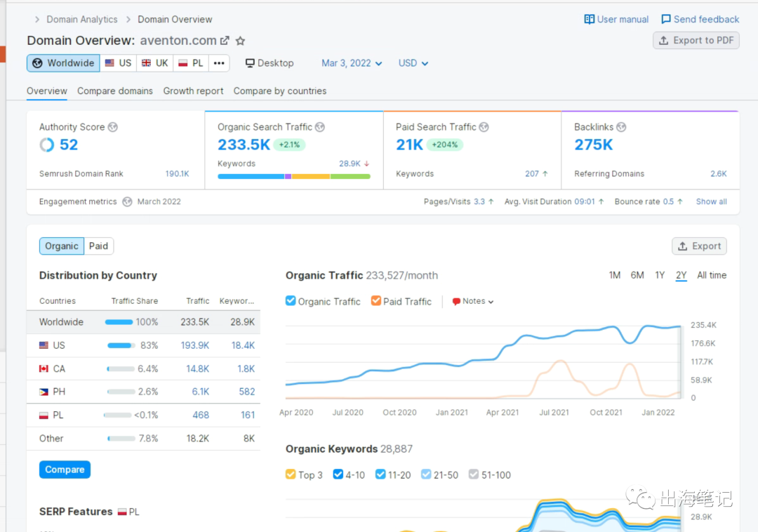Star the aventon.com domain as favorite
The height and width of the screenshot is (532, 758).
[241, 41]
